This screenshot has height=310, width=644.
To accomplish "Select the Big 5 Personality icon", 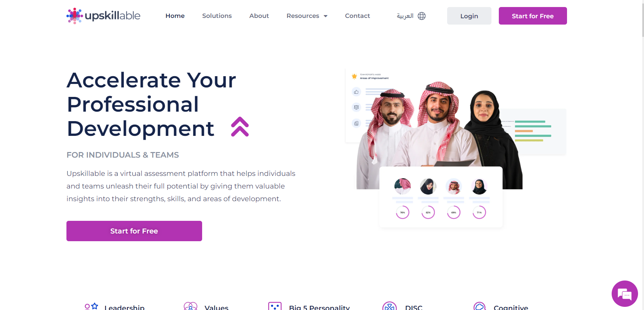I will point(275,306).
